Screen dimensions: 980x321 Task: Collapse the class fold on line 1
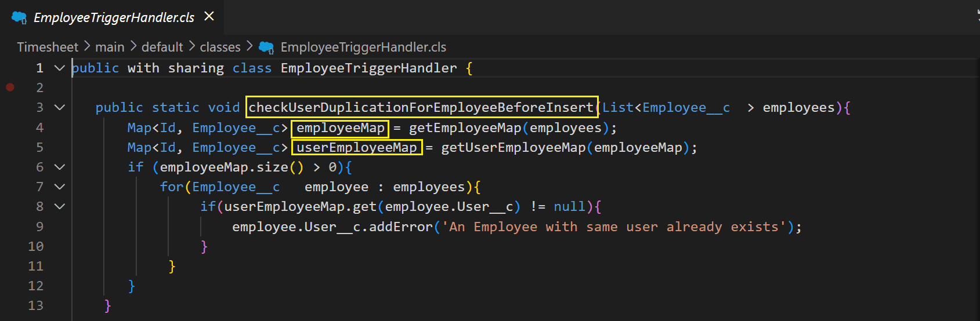coord(59,68)
